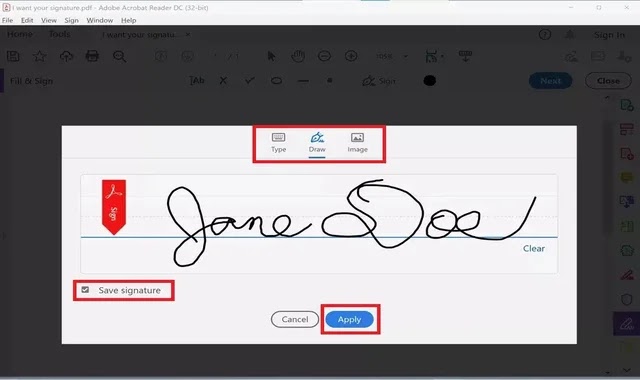Switch to the Draw signature option
Viewport: 640px width, 380px height.
click(317, 143)
